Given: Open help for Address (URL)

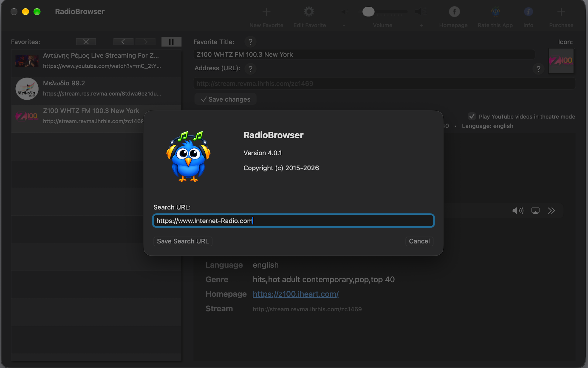Looking at the screenshot, I should (x=250, y=69).
